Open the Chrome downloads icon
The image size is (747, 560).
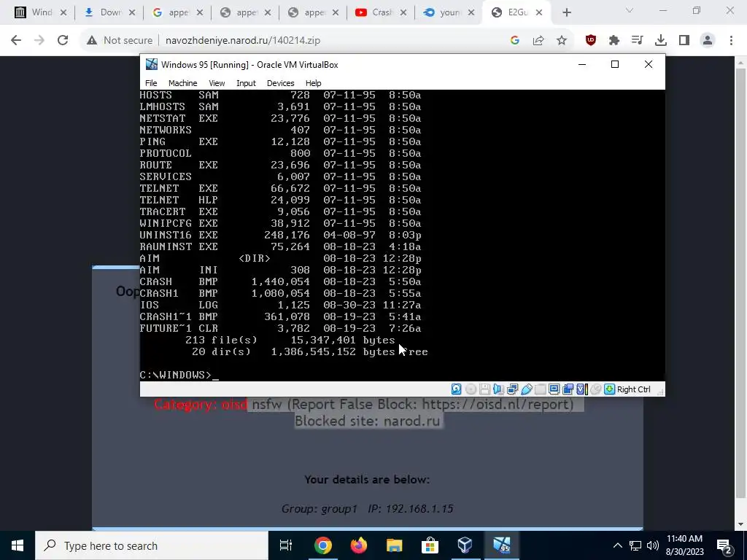[x=661, y=41]
